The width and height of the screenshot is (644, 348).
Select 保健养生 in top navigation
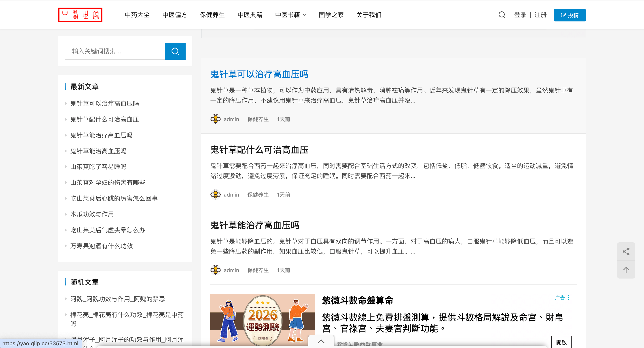(212, 15)
